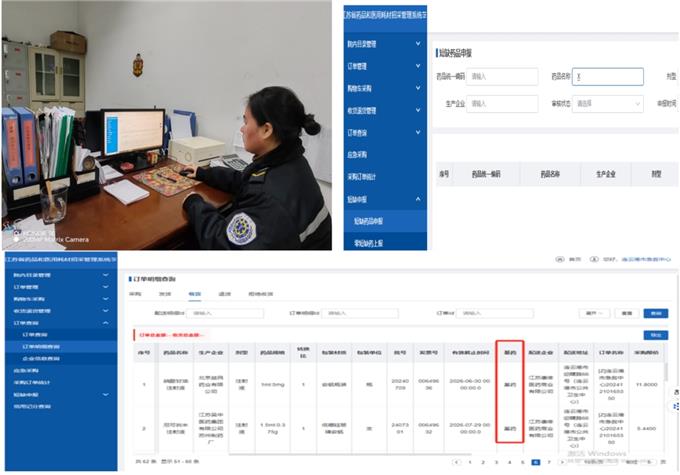Go to page 2 in pagination
The height and width of the screenshot is (475, 680).
click(482, 463)
